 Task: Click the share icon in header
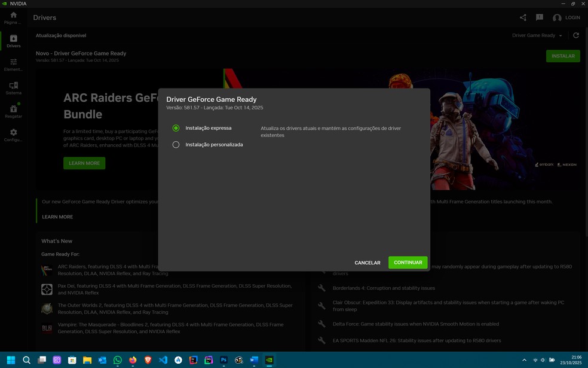[x=523, y=18]
